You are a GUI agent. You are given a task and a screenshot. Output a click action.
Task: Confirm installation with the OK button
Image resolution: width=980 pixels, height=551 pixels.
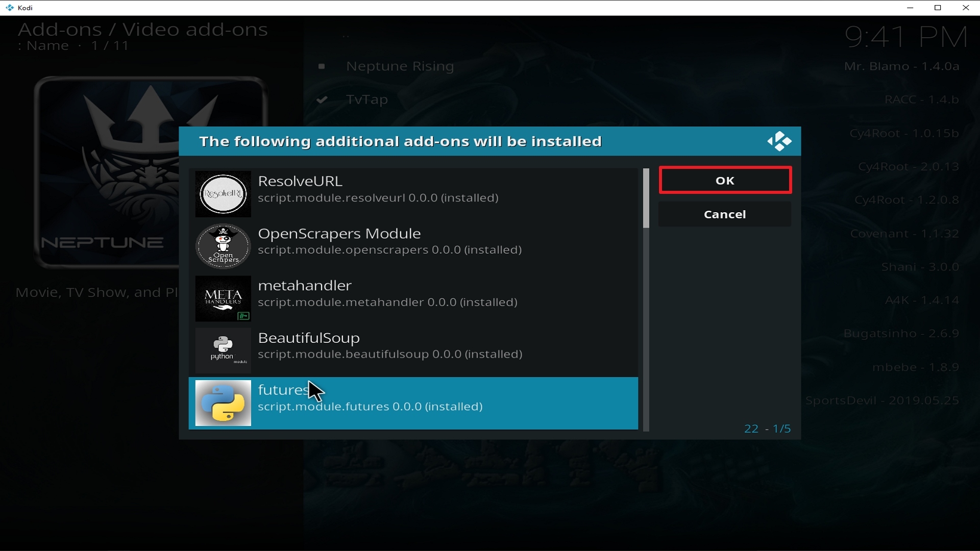coord(725,180)
